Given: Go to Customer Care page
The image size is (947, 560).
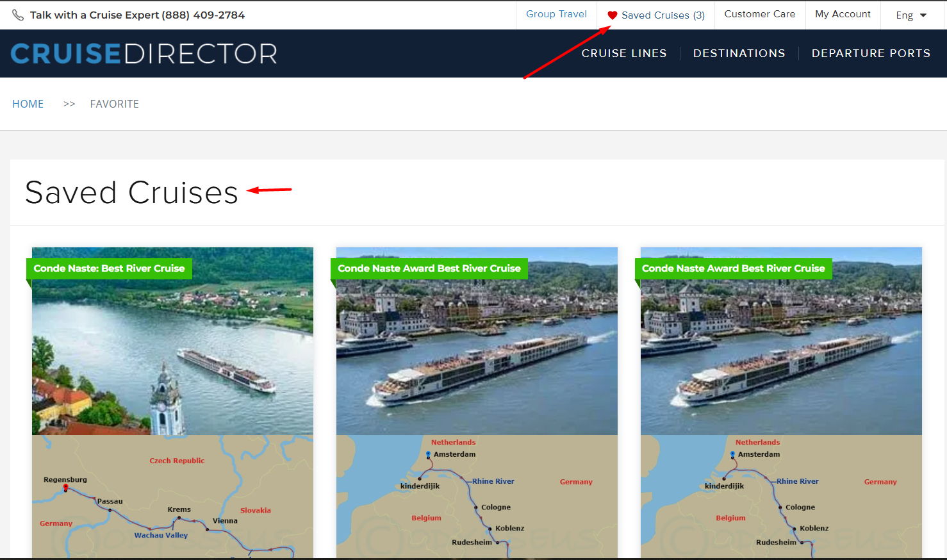Looking at the screenshot, I should (x=759, y=14).
